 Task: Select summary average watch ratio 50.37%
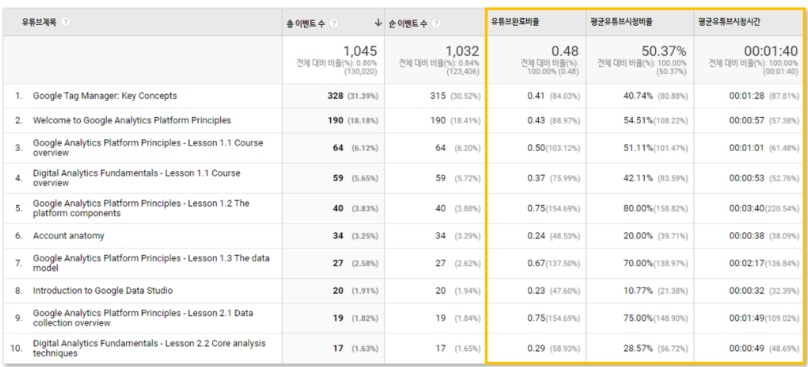[x=664, y=51]
